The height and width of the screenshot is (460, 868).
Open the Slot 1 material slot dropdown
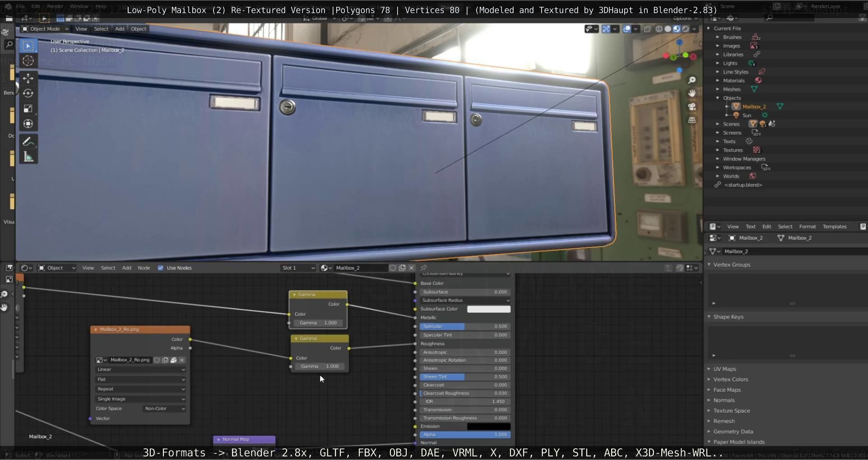298,268
